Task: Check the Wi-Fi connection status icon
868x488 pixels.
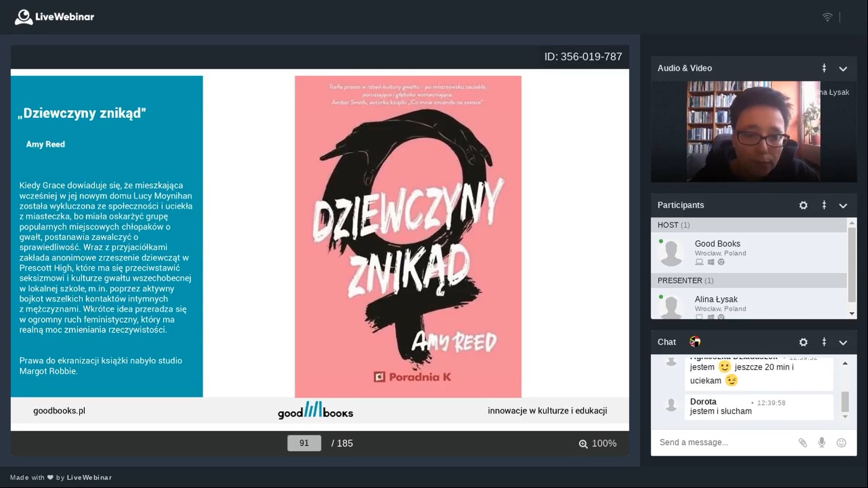Action: pyautogui.click(x=827, y=17)
